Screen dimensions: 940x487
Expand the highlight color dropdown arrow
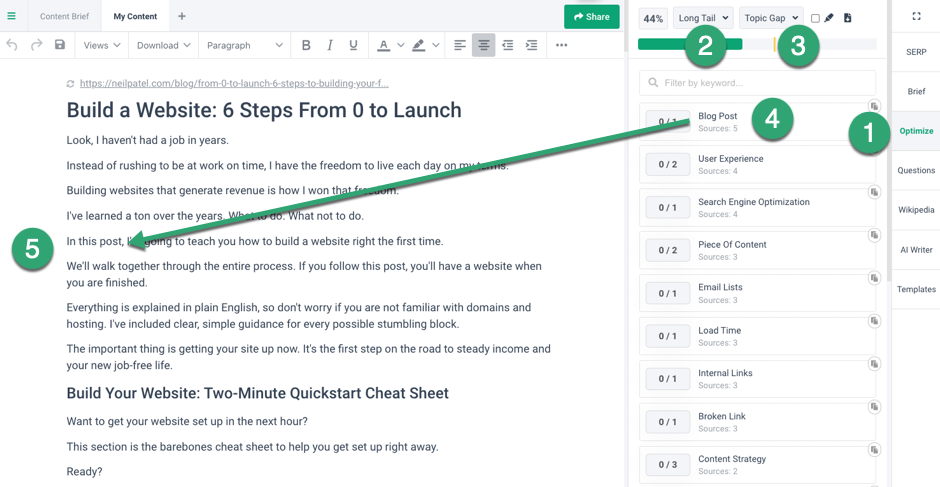436,45
